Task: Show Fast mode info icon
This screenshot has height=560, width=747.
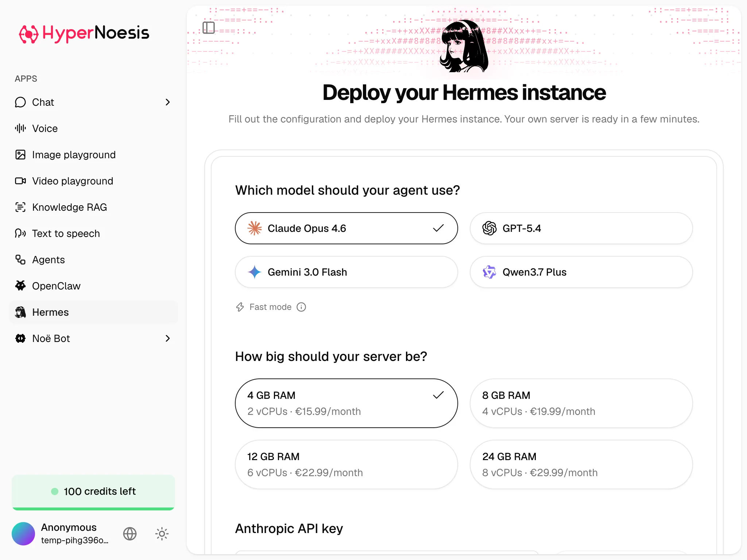Action: click(x=301, y=307)
